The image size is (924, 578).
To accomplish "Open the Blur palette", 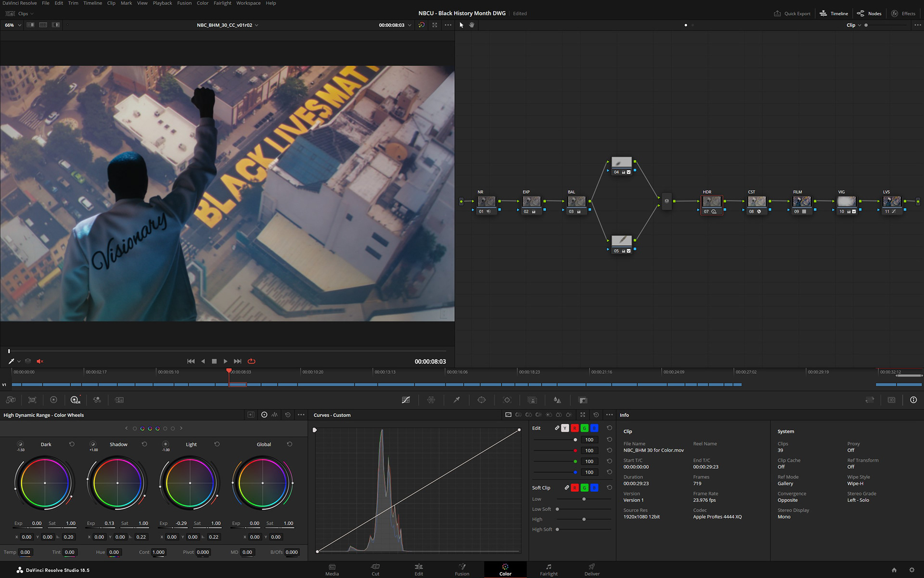I will click(x=557, y=400).
